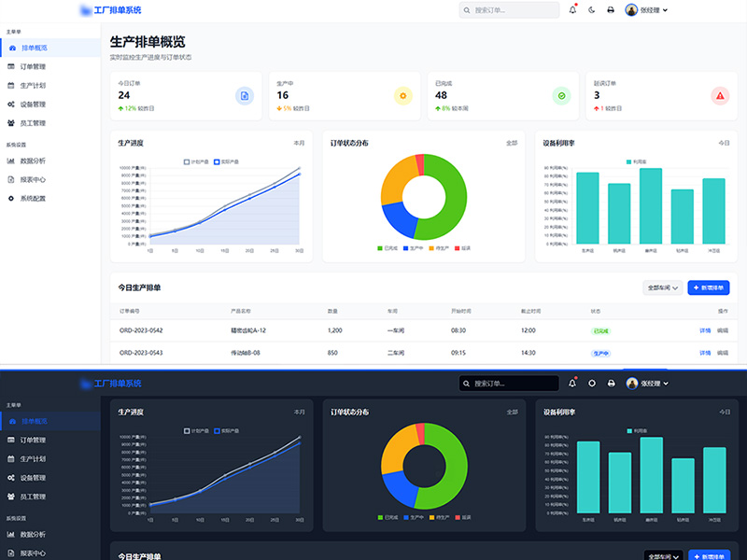Click the printer icon in the top bar
The width and height of the screenshot is (747, 560).
tap(611, 10)
